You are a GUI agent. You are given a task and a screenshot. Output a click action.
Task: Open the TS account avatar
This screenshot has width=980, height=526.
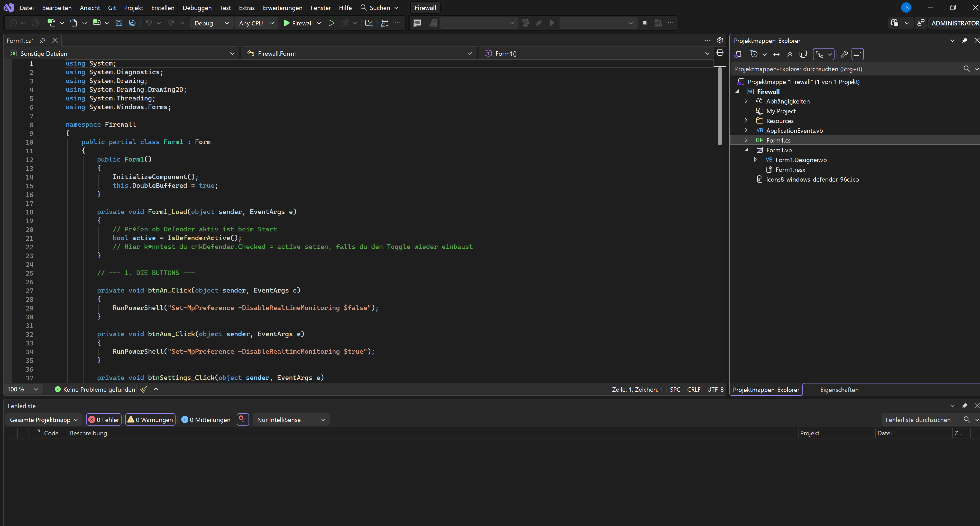[906, 8]
